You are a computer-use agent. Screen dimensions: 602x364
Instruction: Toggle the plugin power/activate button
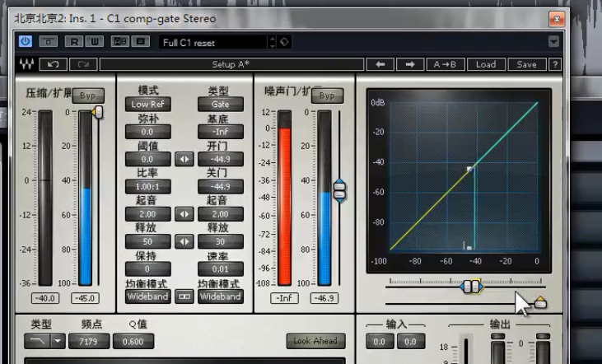26,41
